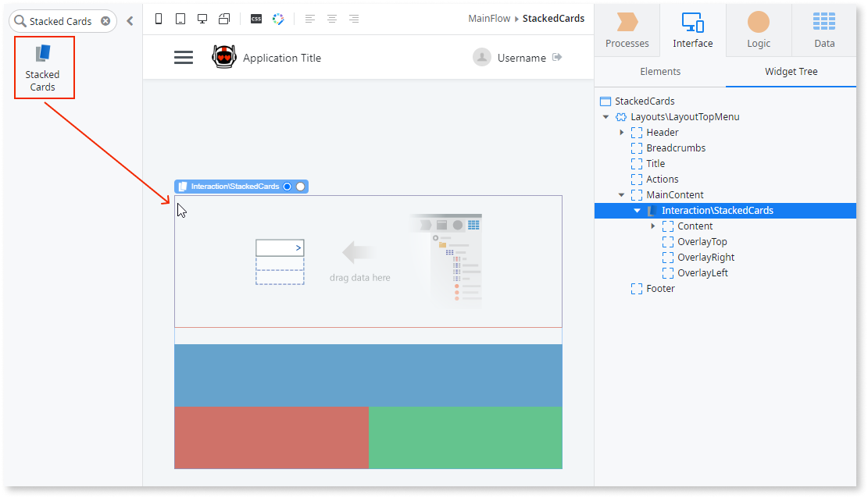Viewport: 868px width, 498px height.
Task: Click the logout icon beside Username
Action: [x=557, y=57]
